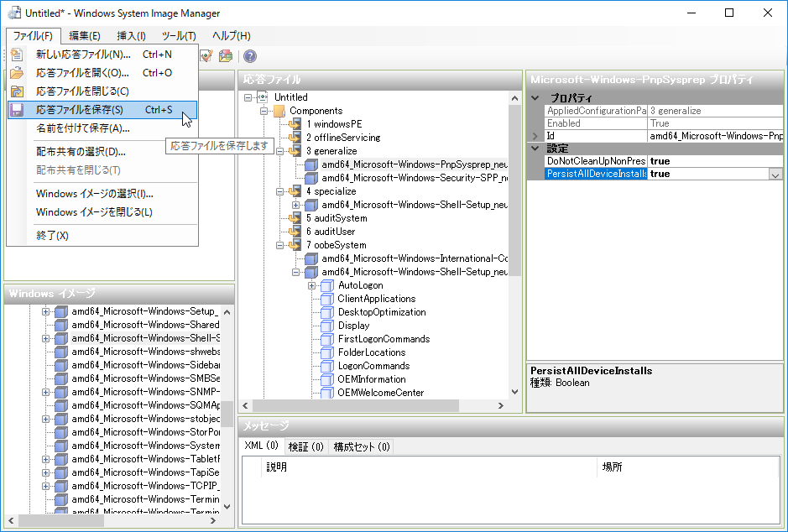The height and width of the screenshot is (532, 788).
Task: Select Windows イメージを閉じる(L) menu entry
Action: 102,212
